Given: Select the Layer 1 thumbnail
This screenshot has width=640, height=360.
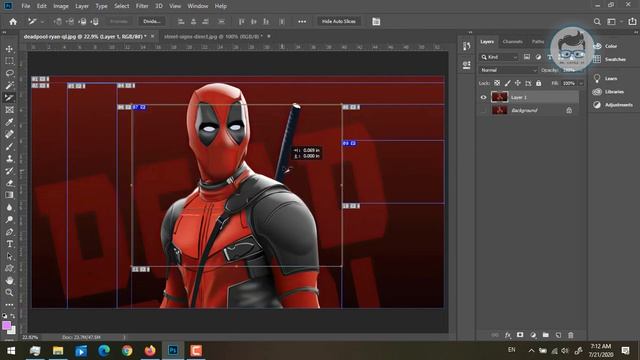Looking at the screenshot, I should 500,97.
